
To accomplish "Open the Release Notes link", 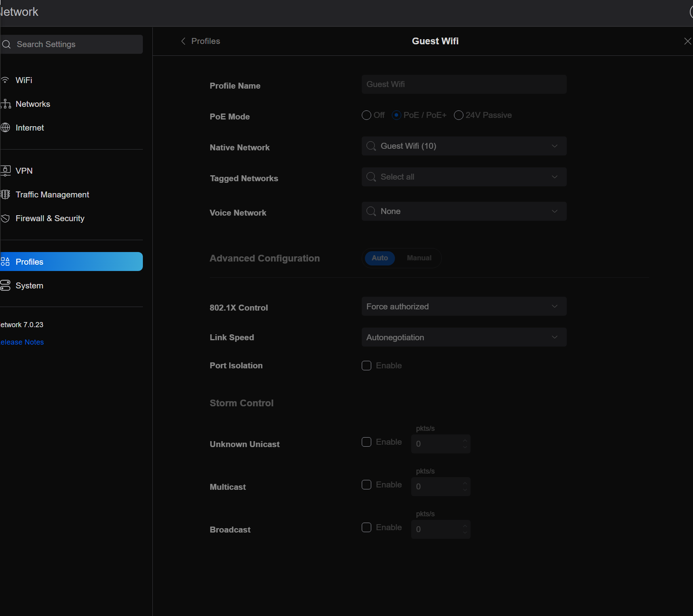I will point(22,342).
